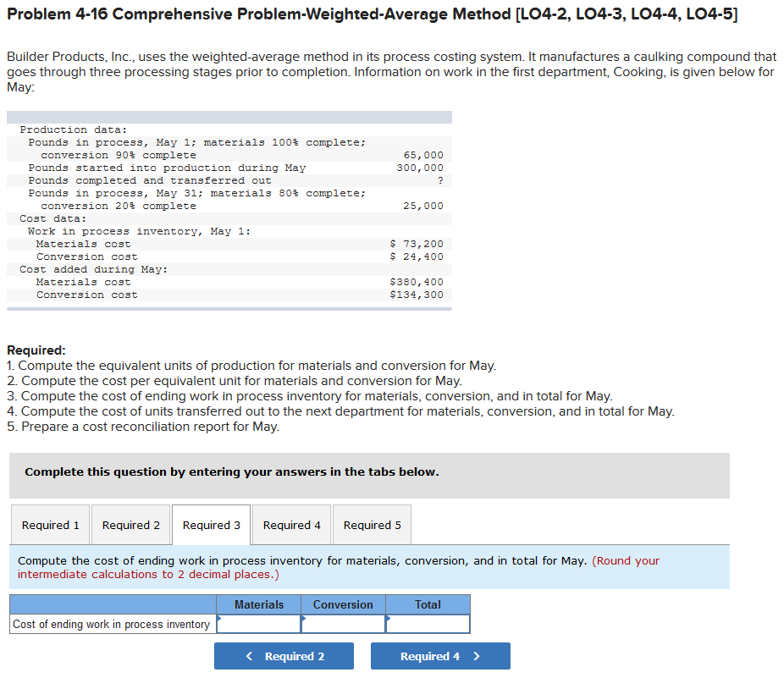
Task: Click requirement 4 about units transferred out
Action: 340,411
